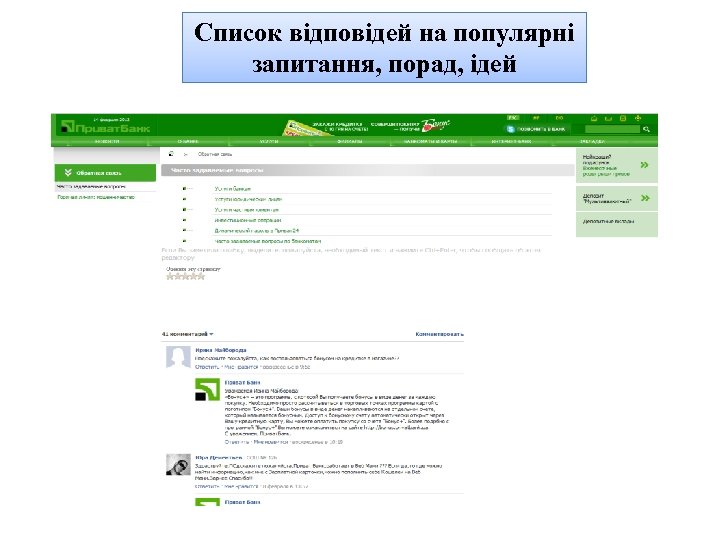Click the double-arrow on Депозит promo box
Viewport: 720px width, 540px height.
pyautogui.click(x=645, y=198)
